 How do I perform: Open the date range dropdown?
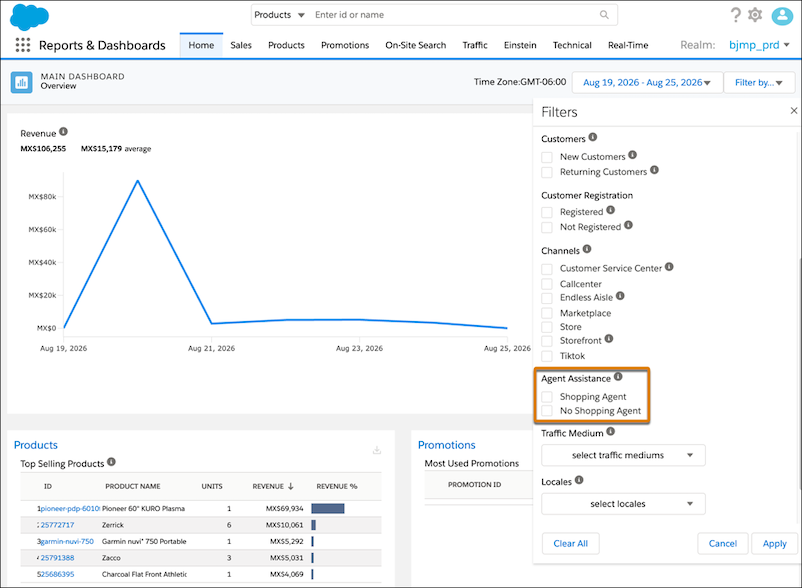click(x=647, y=82)
